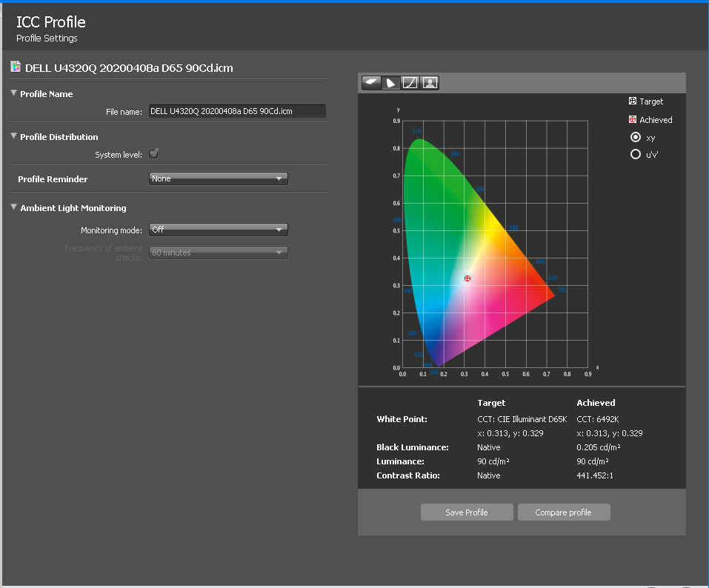Select the xy chromaticity radio button
The image size is (709, 588).
(x=636, y=137)
